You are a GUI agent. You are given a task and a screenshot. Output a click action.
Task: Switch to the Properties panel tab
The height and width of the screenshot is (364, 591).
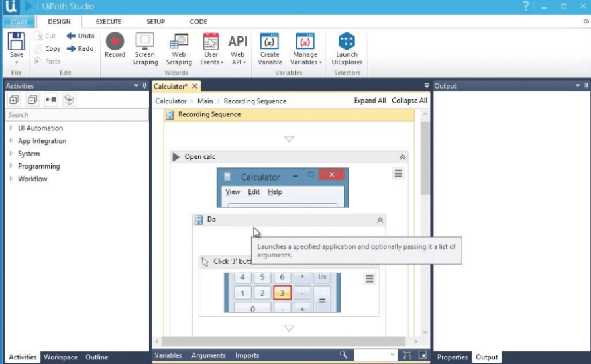click(x=453, y=357)
